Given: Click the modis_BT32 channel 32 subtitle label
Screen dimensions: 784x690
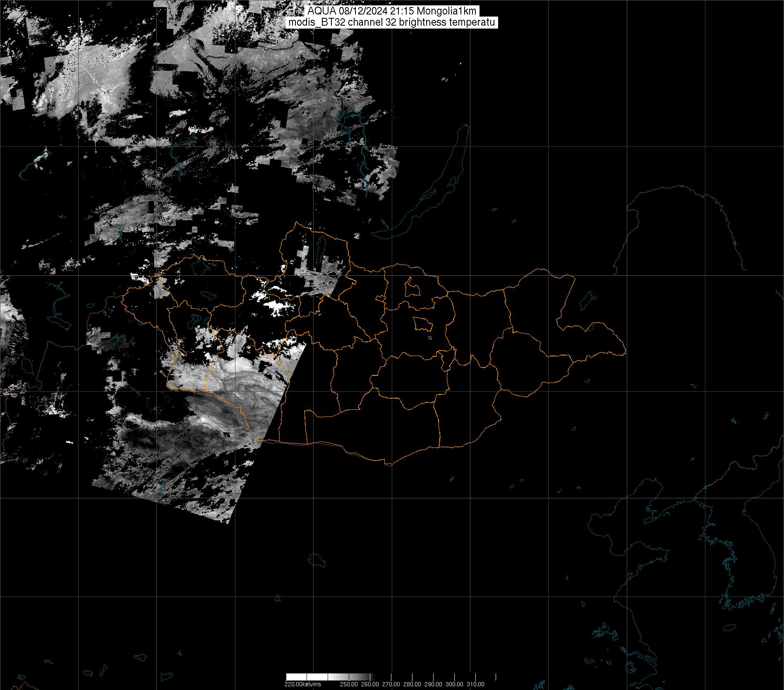Looking at the screenshot, I should (392, 22).
